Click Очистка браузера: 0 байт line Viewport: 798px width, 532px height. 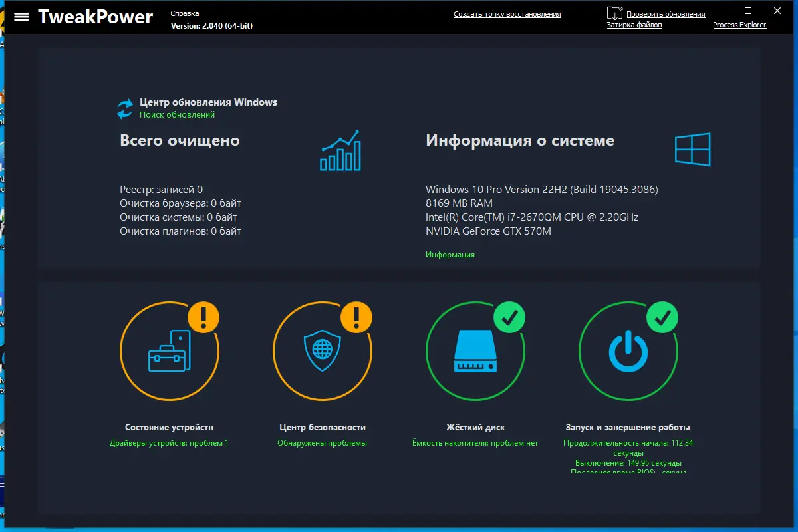point(180,203)
